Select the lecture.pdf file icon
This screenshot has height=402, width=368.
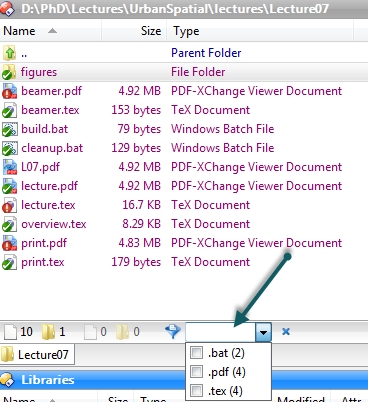point(9,186)
